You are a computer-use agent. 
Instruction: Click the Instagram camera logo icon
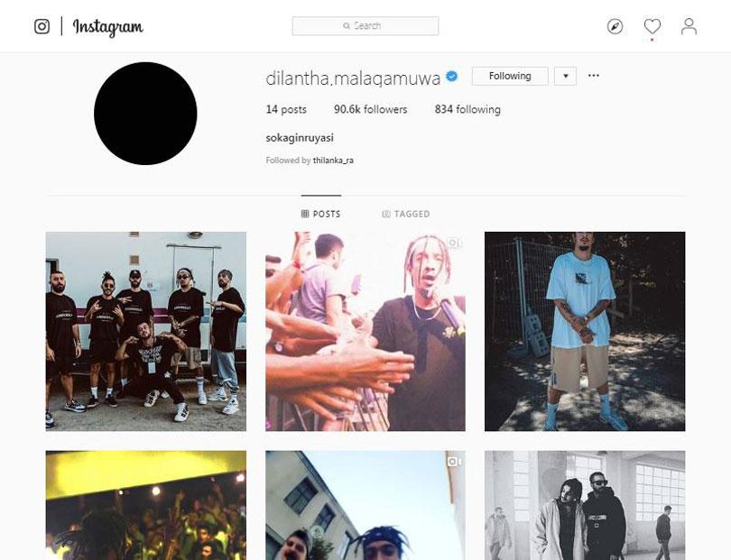pyautogui.click(x=42, y=26)
